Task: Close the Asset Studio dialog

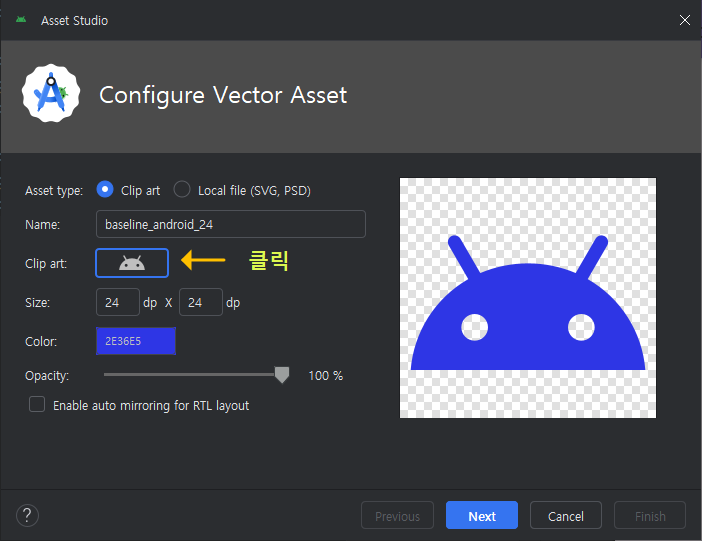Action: pos(685,20)
